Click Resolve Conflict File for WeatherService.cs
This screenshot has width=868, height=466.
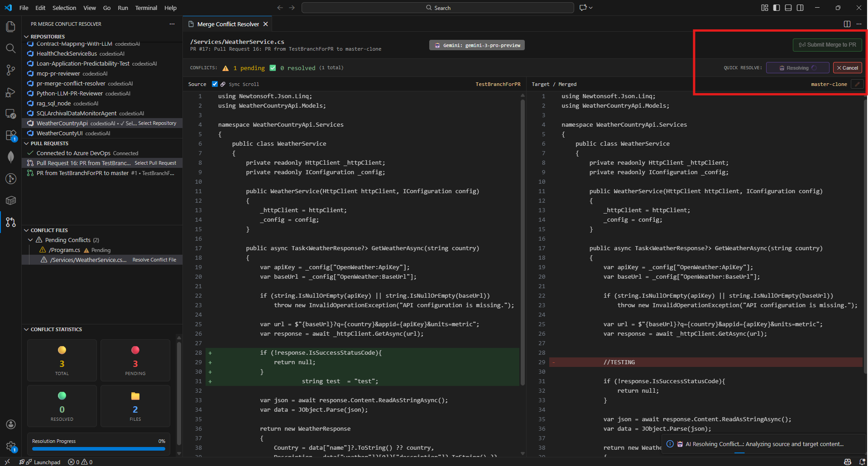click(154, 260)
